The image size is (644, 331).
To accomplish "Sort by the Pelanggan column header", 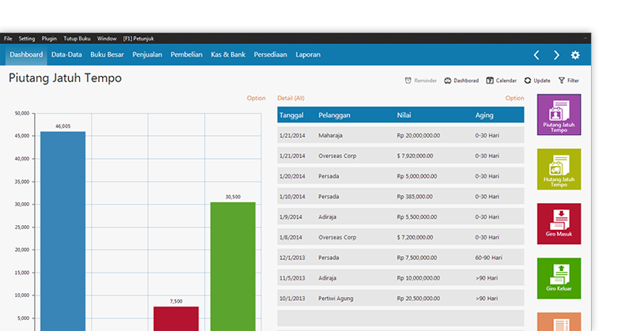I will 335,115.
